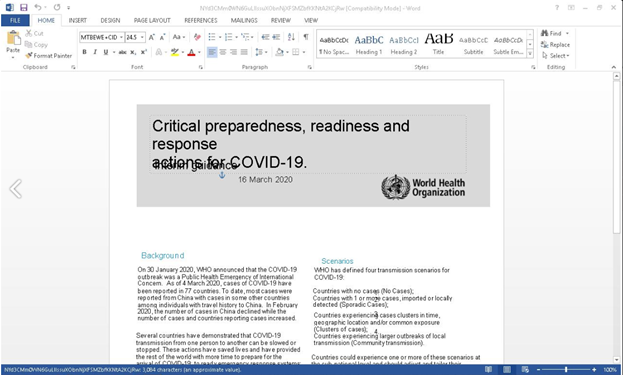This screenshot has height=375, width=623.
Task: Click the World Health Organization logo
Action: tap(423, 187)
